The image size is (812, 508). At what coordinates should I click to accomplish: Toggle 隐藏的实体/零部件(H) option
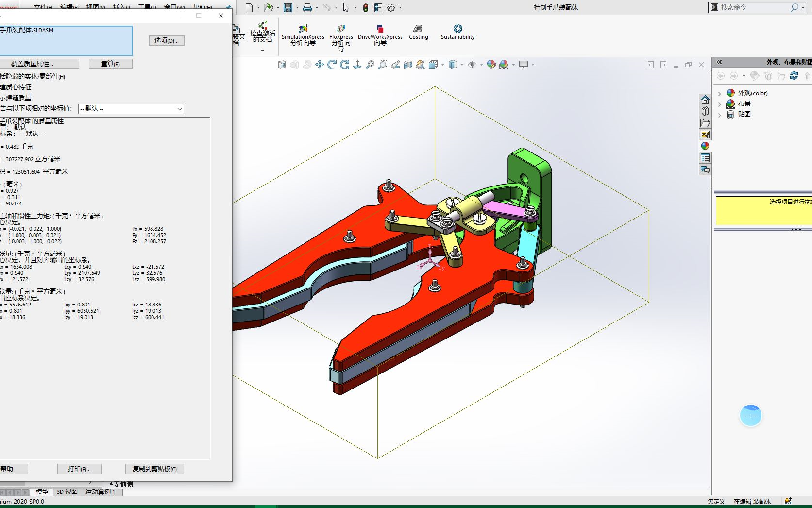(33, 76)
